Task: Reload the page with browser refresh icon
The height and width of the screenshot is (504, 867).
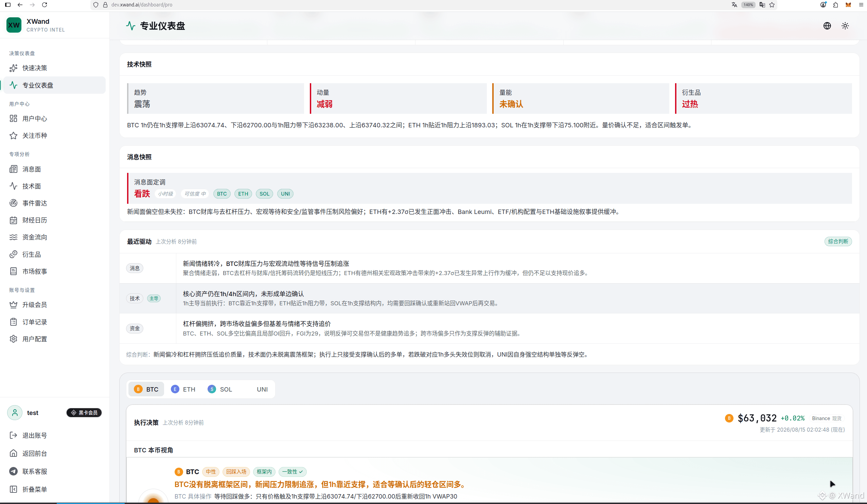Action: point(45,5)
